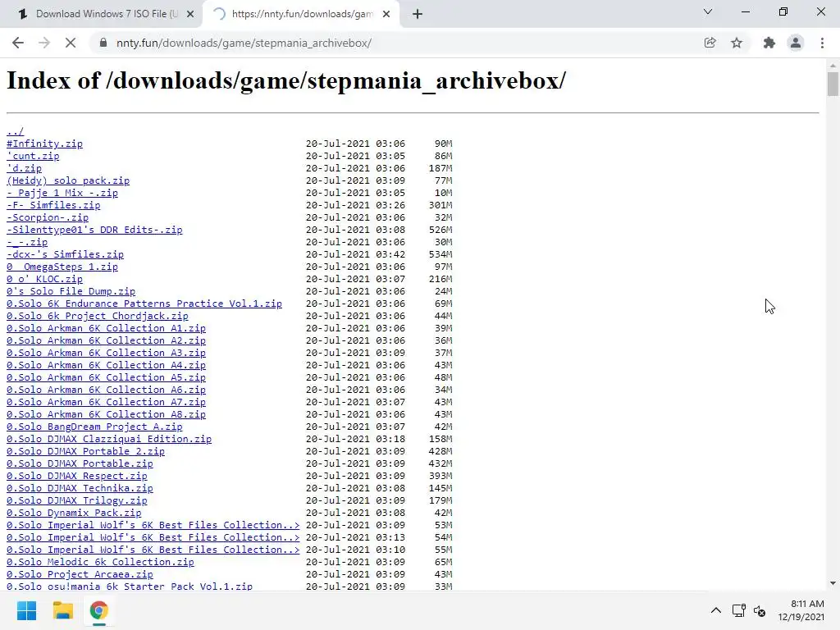The height and width of the screenshot is (630, 840).
Task: Click the muted volume tray icon
Action: click(759, 610)
